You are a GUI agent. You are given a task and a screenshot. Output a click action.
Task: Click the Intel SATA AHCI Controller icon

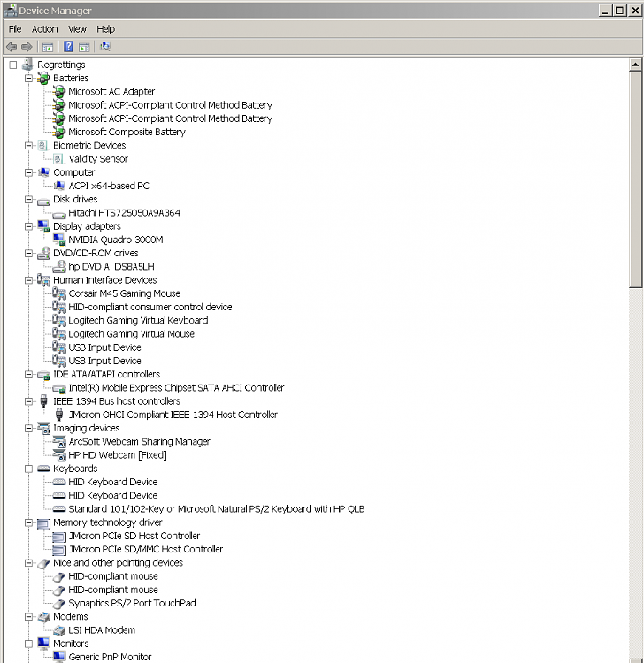coord(58,388)
